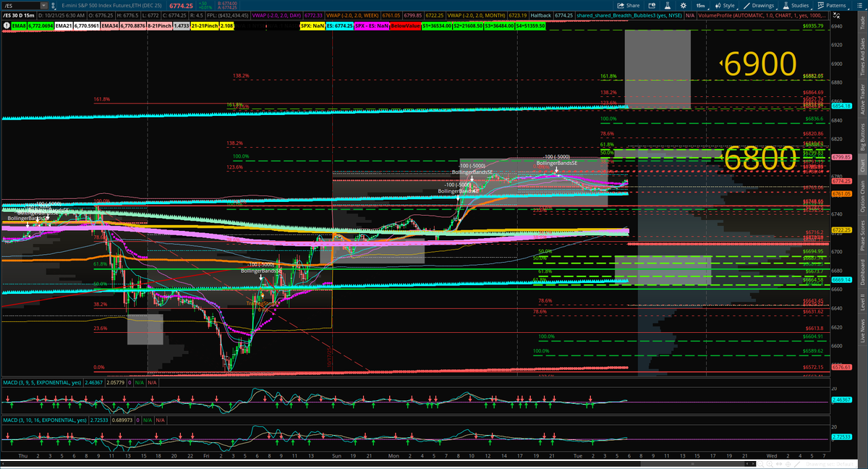
Task: Click the EMA34 study label
Action: coord(110,26)
